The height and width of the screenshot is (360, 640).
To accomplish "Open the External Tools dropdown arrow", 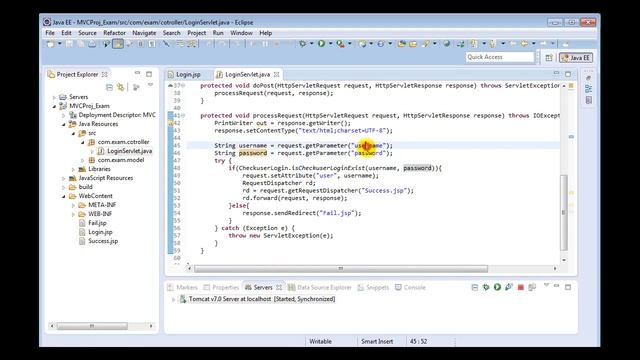I will click(x=350, y=44).
